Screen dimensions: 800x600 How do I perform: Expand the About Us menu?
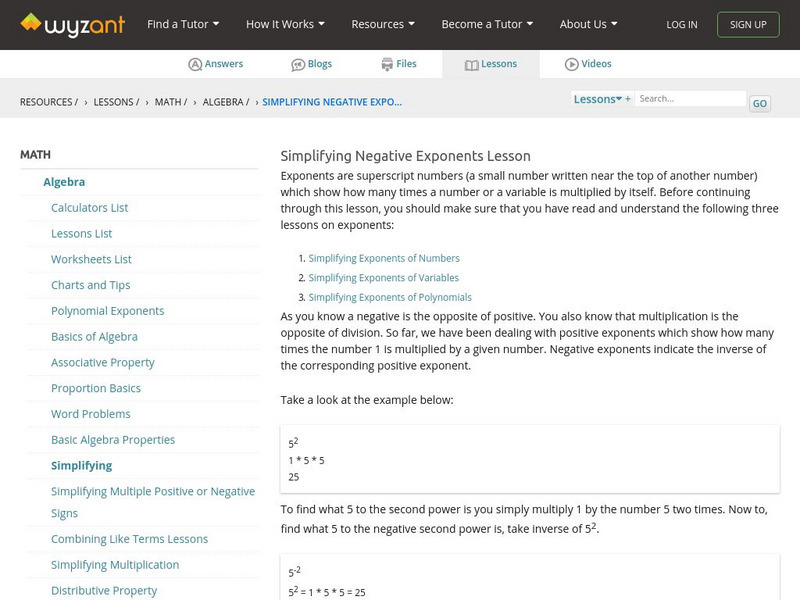click(588, 24)
